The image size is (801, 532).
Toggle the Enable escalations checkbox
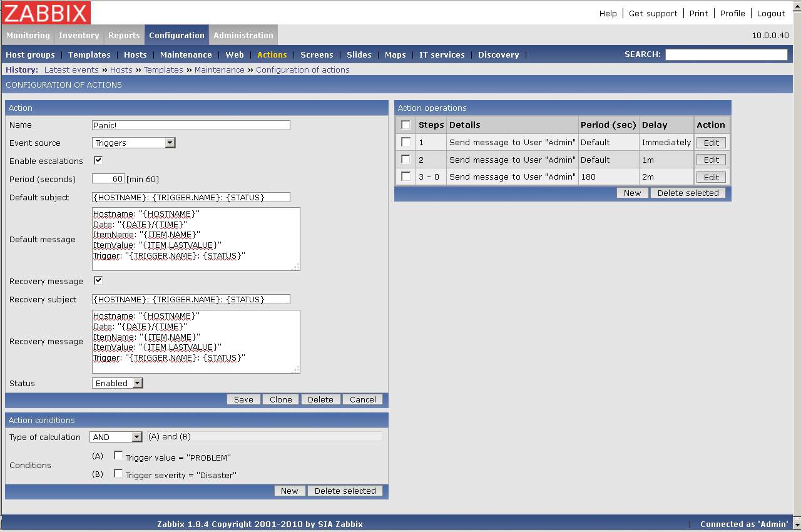[x=98, y=160]
